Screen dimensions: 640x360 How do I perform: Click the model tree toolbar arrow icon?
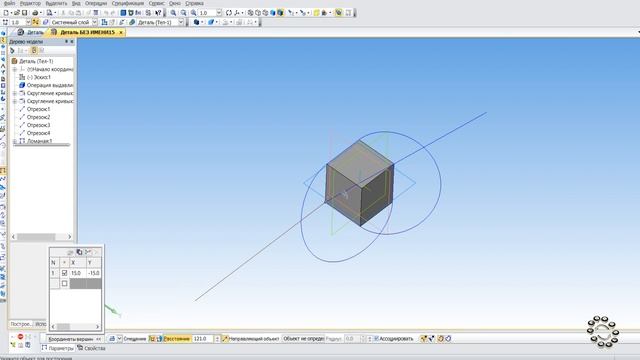(12, 50)
